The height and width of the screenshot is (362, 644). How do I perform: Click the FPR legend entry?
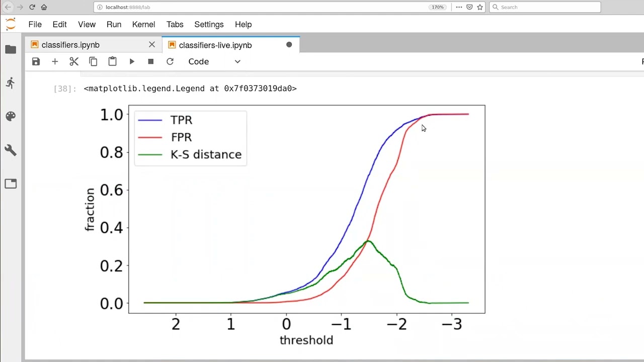point(166,137)
